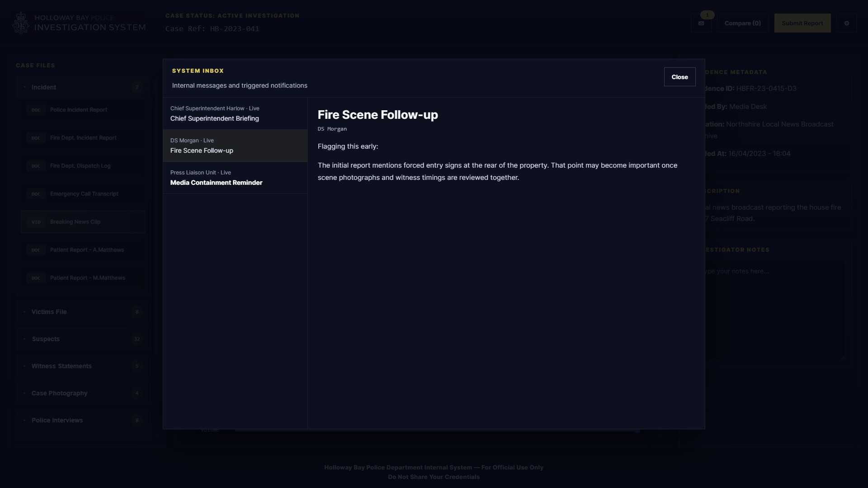Viewport: 868px width, 488px height.
Task: Click the Submit Report button
Action: click(x=802, y=23)
